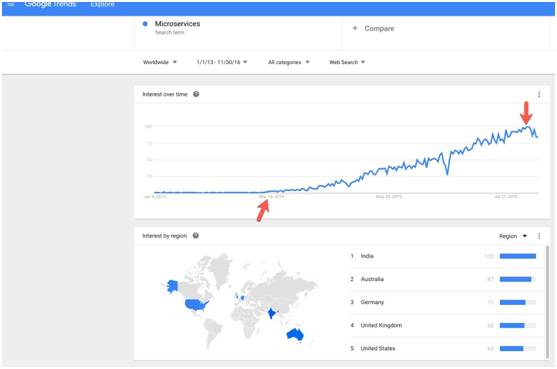This screenshot has height=369, width=557.
Task: Expand the Region selector dropdown
Action: click(x=513, y=236)
